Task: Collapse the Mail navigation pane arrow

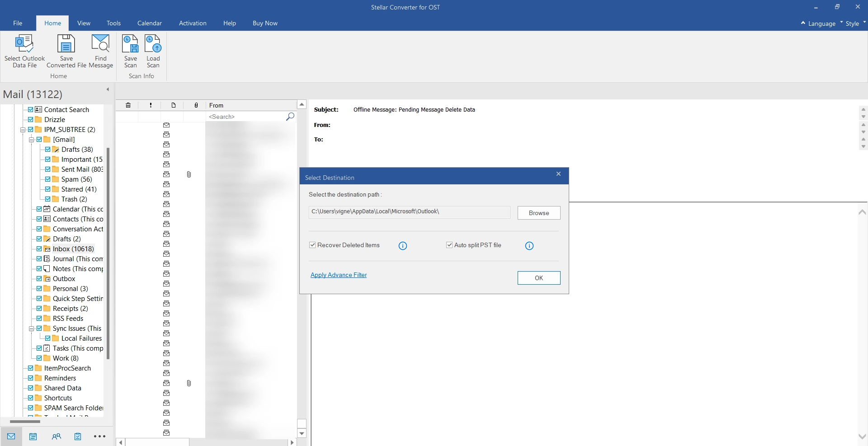Action: 108,89
